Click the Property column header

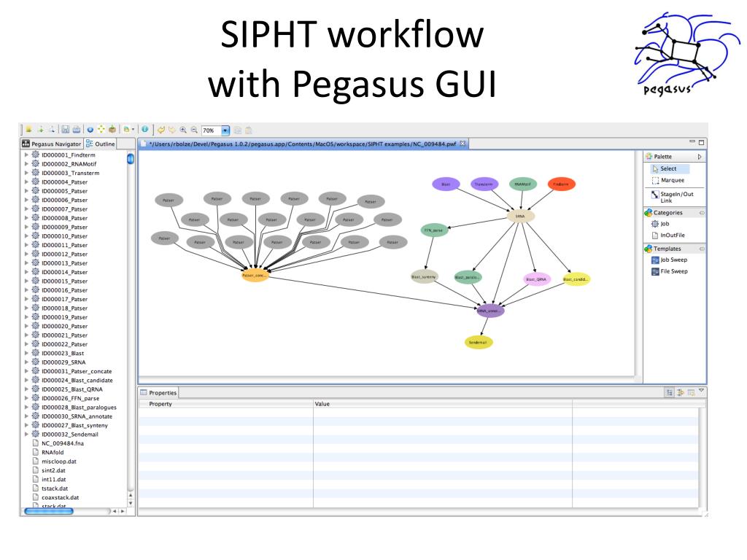pos(226,404)
